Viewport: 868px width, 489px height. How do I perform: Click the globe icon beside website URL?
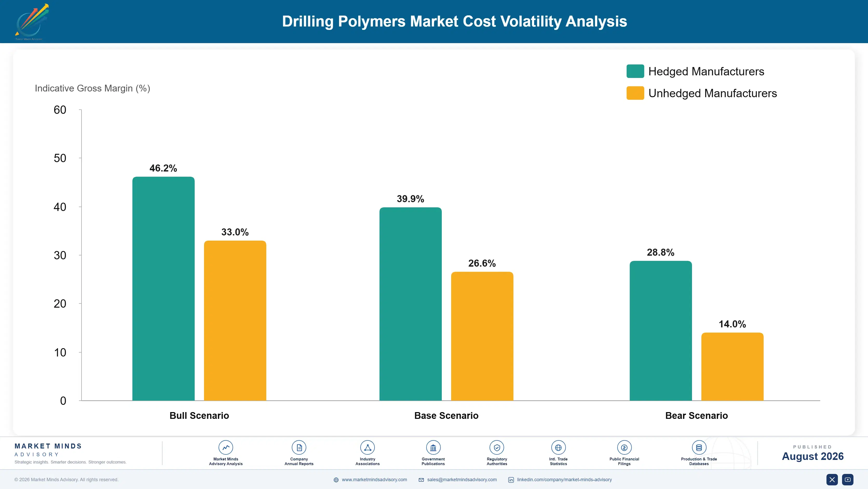pos(336,480)
